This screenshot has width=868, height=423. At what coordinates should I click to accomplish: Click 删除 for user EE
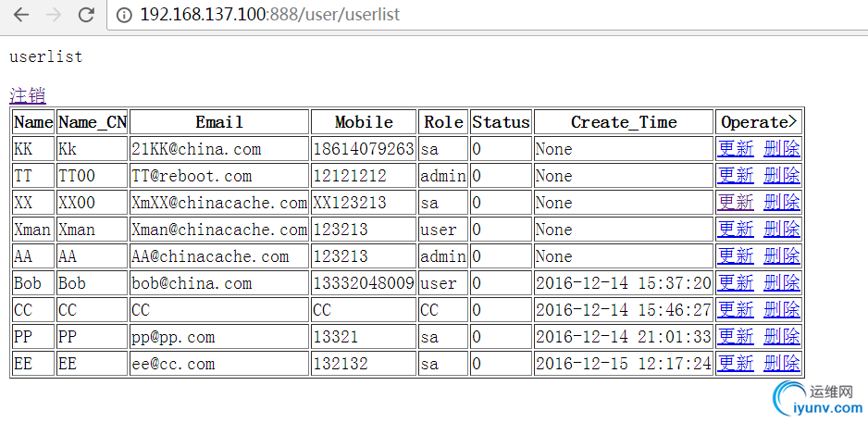point(782,364)
